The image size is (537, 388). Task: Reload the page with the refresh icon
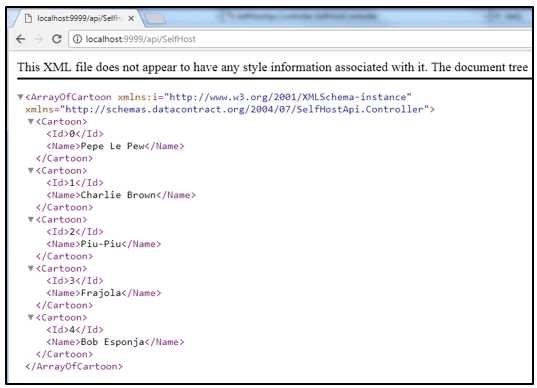click(x=57, y=39)
